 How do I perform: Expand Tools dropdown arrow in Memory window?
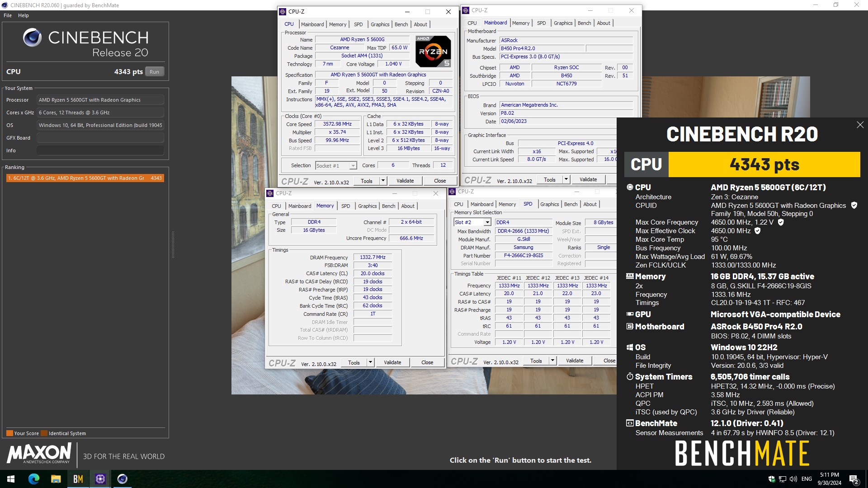pos(370,362)
